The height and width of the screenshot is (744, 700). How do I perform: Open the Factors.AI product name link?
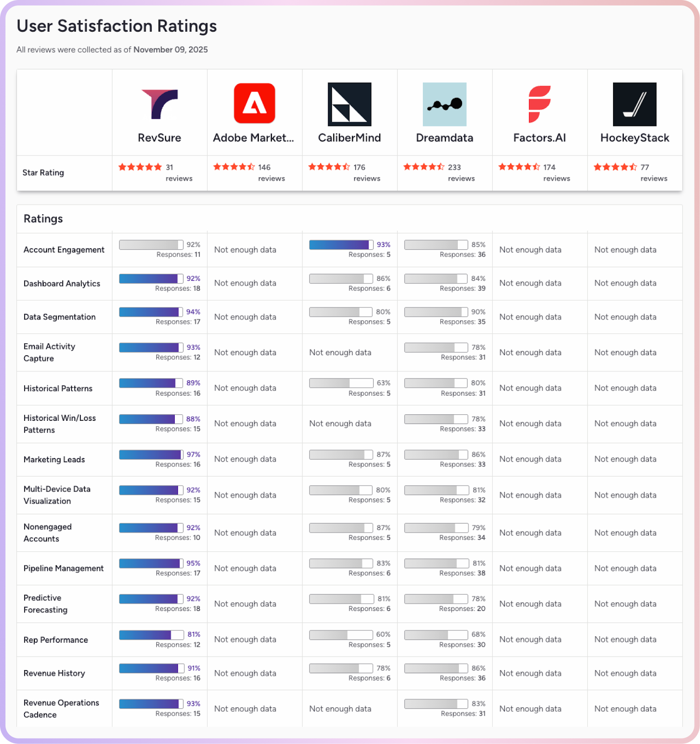click(x=540, y=138)
